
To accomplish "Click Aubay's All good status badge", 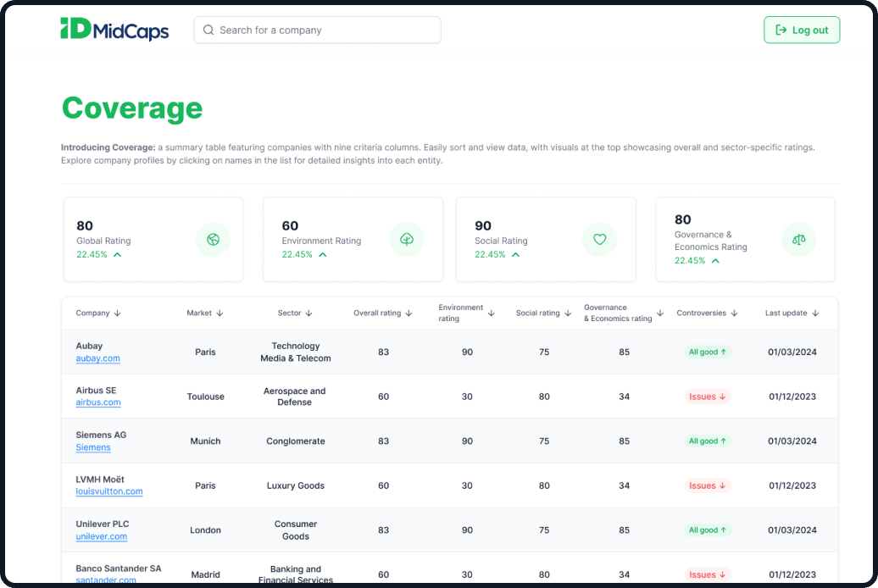I will tap(708, 352).
